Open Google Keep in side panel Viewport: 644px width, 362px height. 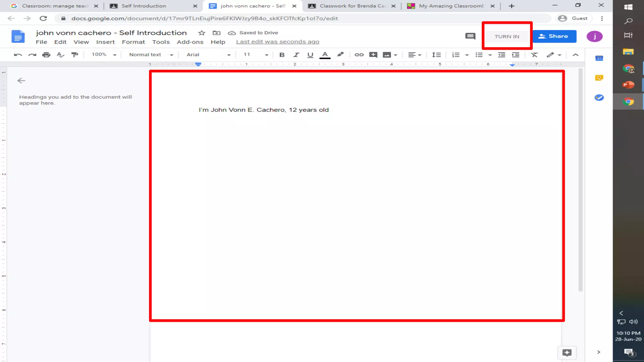[599, 78]
